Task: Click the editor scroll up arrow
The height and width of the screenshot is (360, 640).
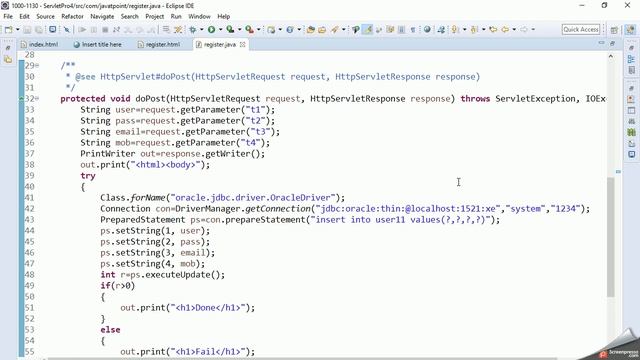Action: (x=611, y=56)
